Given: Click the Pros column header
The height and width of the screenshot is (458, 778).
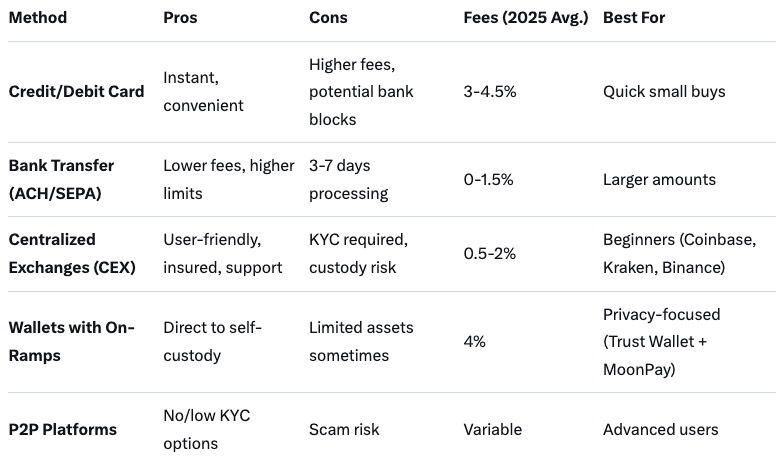Looking at the screenshot, I should [179, 18].
